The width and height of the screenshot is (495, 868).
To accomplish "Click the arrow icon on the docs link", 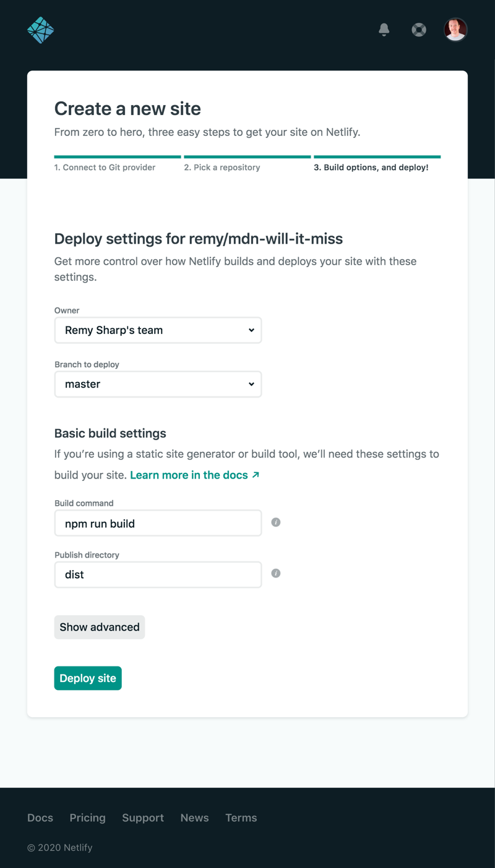I will 255,475.
